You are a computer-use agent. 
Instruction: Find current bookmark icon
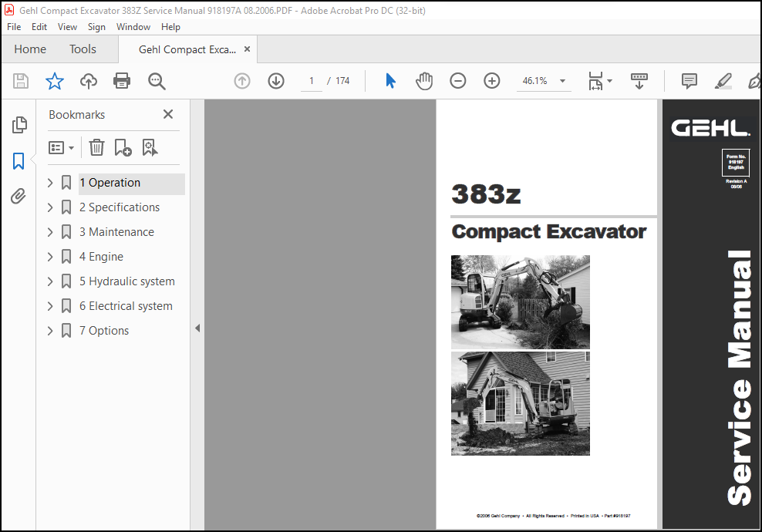[150, 147]
